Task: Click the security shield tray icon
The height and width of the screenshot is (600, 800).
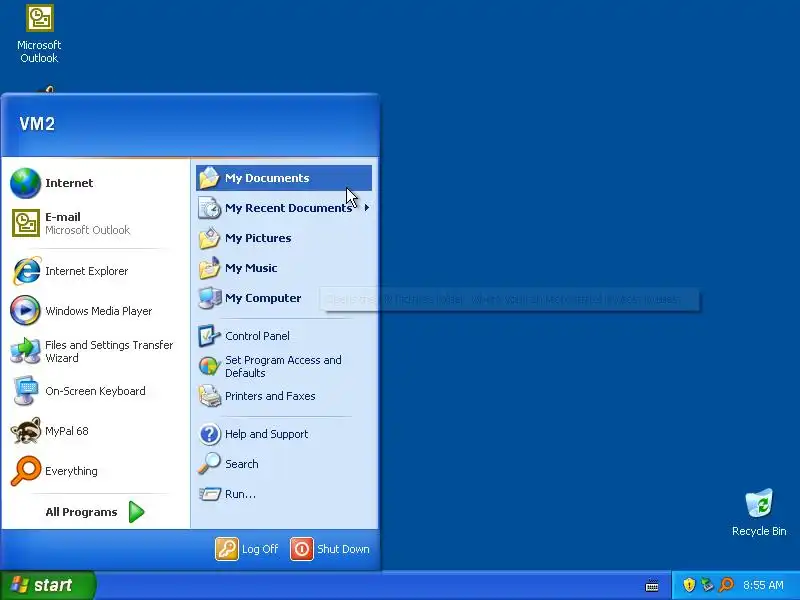Action: (x=689, y=585)
